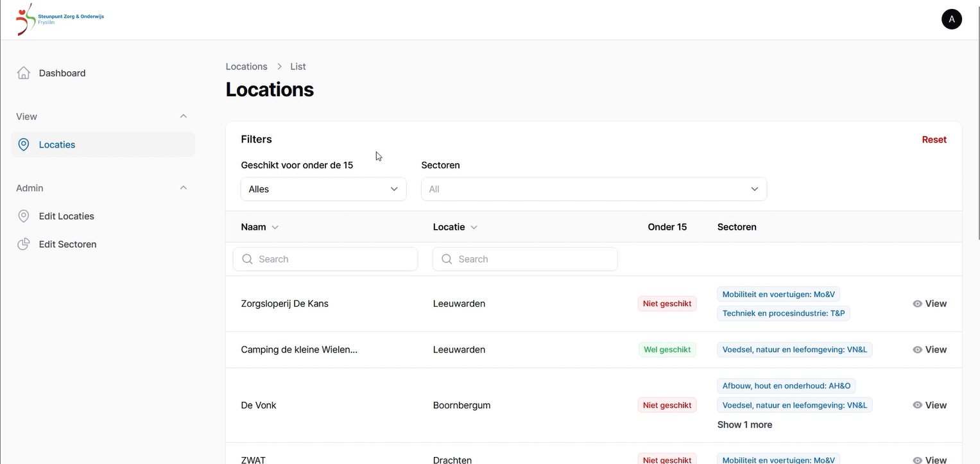Click the eye icon for Zorgsloperij De Kans

[x=917, y=304]
